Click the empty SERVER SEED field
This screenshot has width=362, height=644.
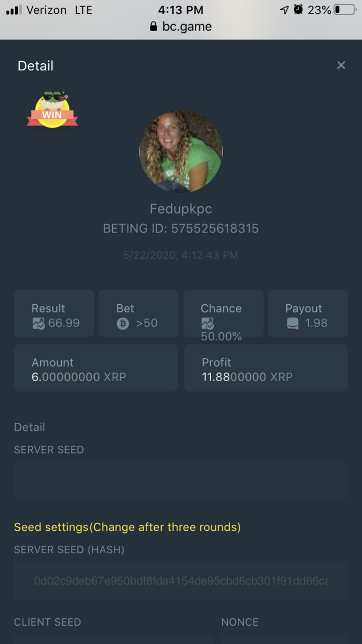coord(181,480)
